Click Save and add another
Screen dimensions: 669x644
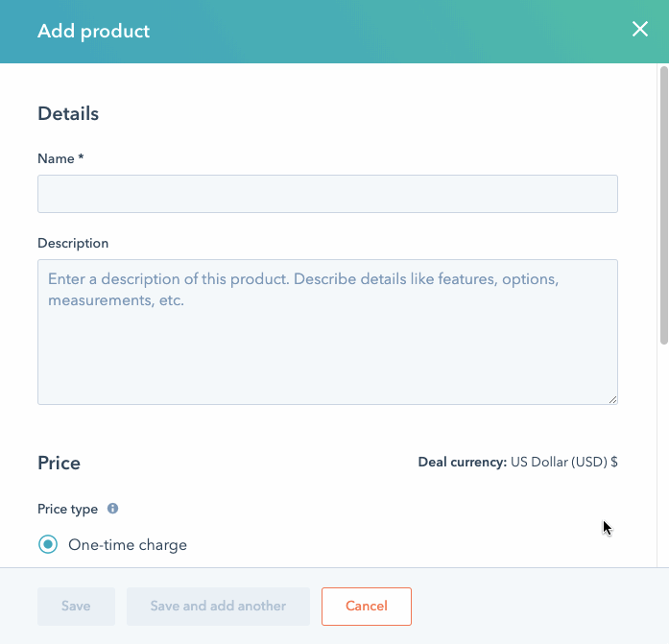tap(218, 607)
